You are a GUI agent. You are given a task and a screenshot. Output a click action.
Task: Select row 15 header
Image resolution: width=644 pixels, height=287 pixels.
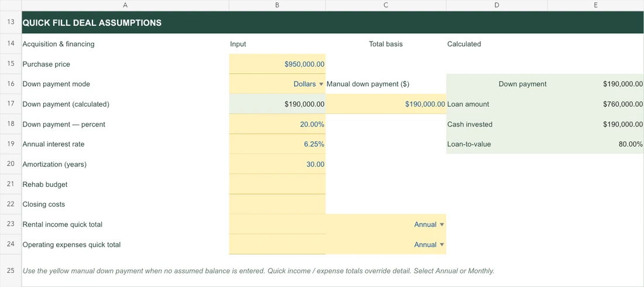(x=11, y=64)
